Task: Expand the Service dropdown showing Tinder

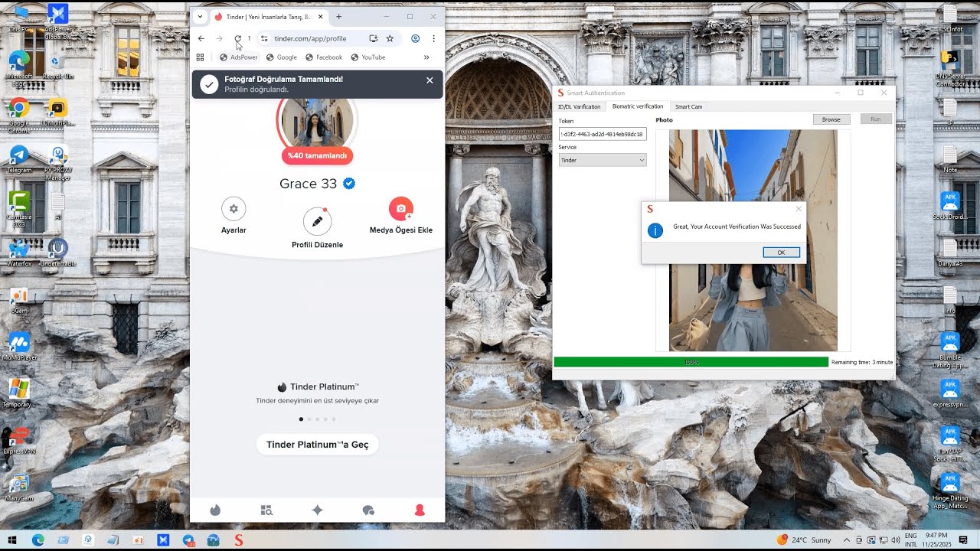Action: coord(603,160)
